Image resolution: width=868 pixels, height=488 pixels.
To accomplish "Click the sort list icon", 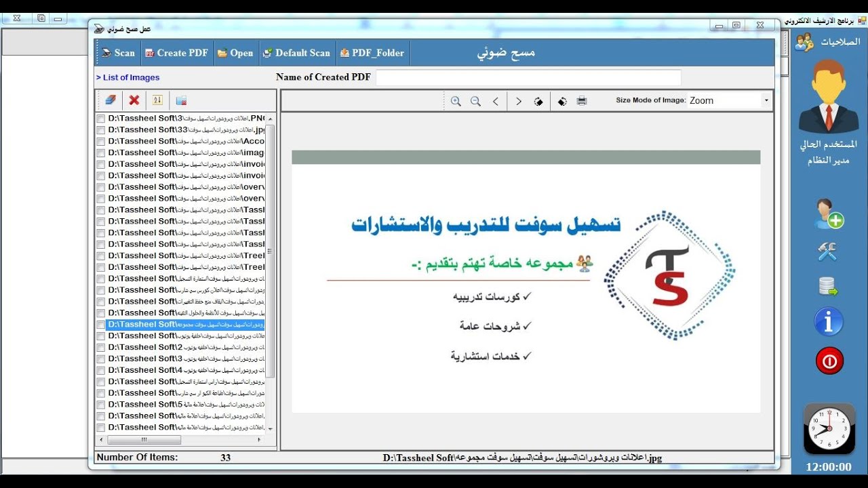I will click(157, 100).
